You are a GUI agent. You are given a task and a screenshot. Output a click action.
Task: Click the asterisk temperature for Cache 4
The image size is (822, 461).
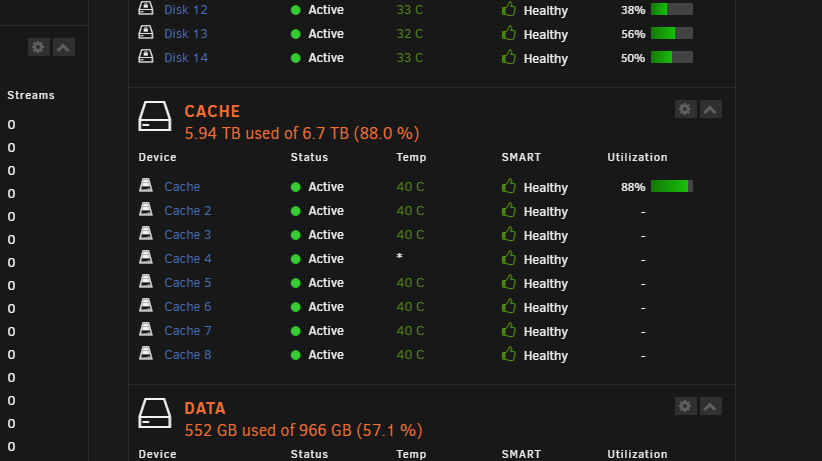399,257
